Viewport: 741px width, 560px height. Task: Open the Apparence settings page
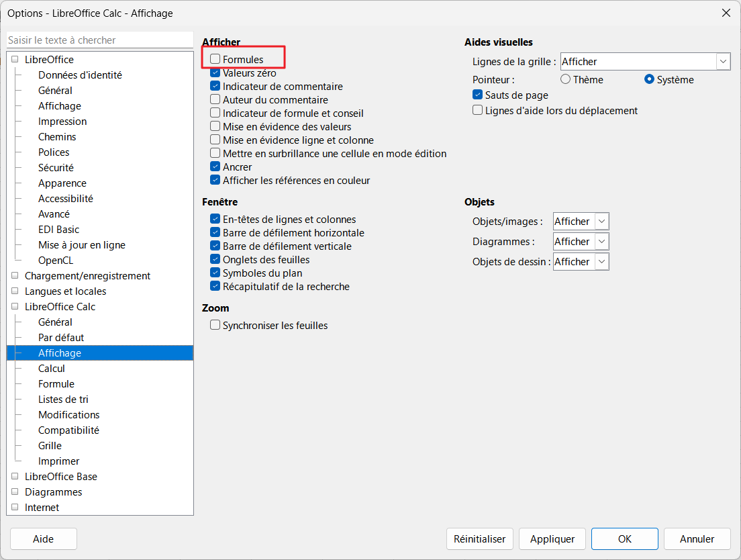[x=62, y=183]
